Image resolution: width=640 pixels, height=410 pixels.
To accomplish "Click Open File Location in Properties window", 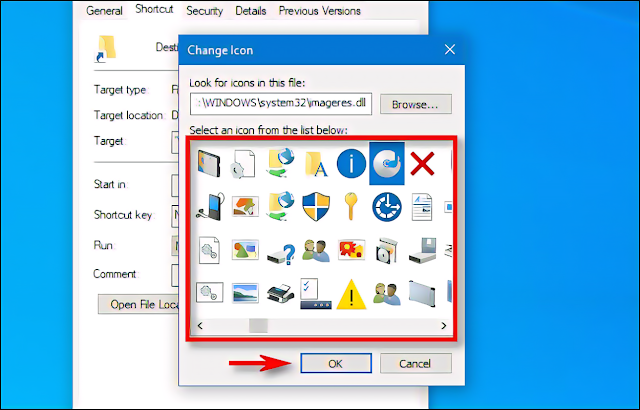I will tap(138, 304).
